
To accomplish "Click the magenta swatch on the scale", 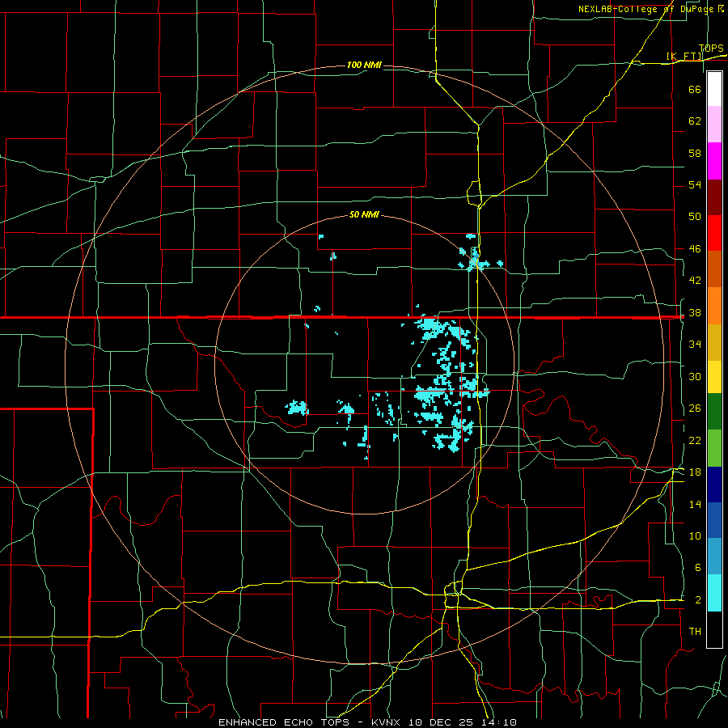I will pyautogui.click(x=714, y=161).
